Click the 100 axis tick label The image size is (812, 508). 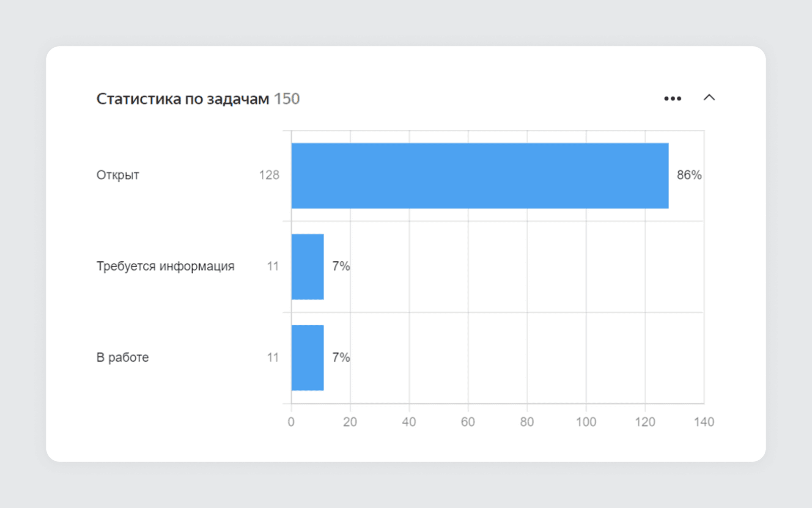coord(586,422)
